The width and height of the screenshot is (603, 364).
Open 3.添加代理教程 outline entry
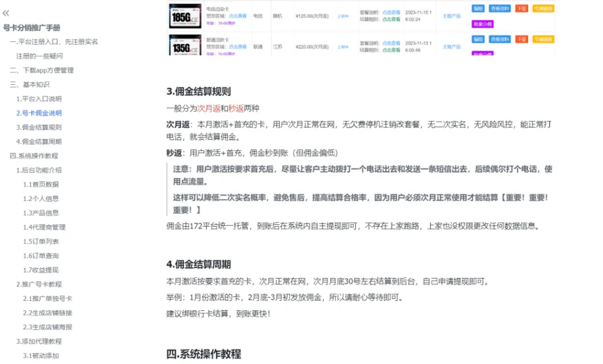click(39, 341)
